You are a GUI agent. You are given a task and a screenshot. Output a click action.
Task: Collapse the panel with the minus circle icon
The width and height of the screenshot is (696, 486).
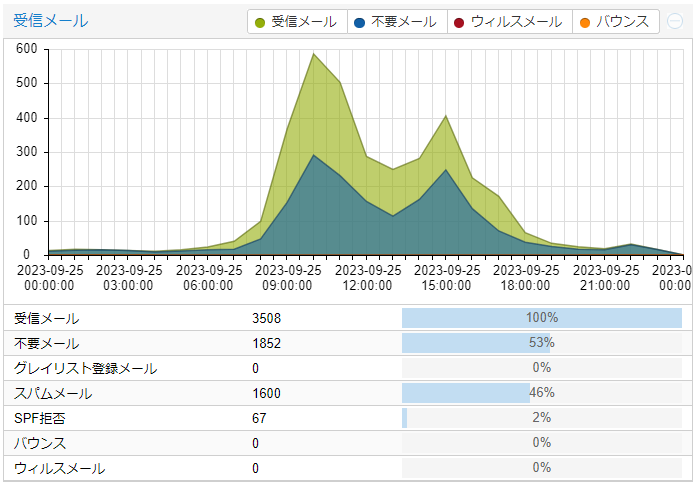click(x=675, y=21)
